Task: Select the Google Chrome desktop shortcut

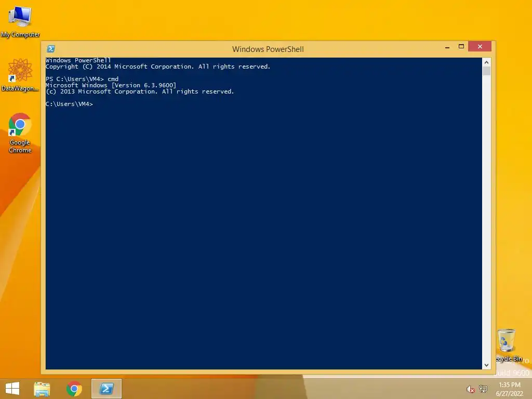Action: click(20, 133)
